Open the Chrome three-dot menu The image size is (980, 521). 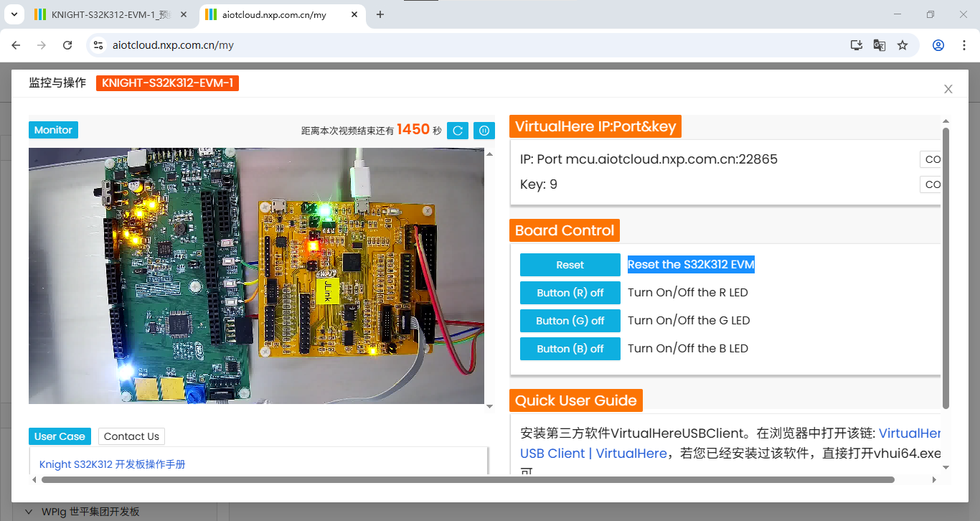(963, 45)
